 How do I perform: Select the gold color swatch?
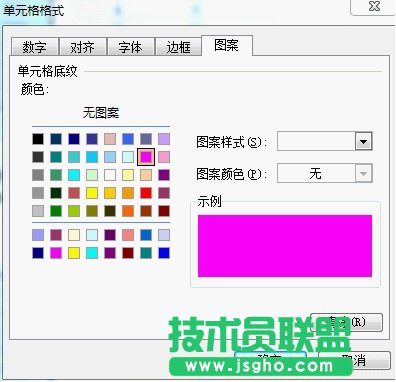click(x=110, y=193)
